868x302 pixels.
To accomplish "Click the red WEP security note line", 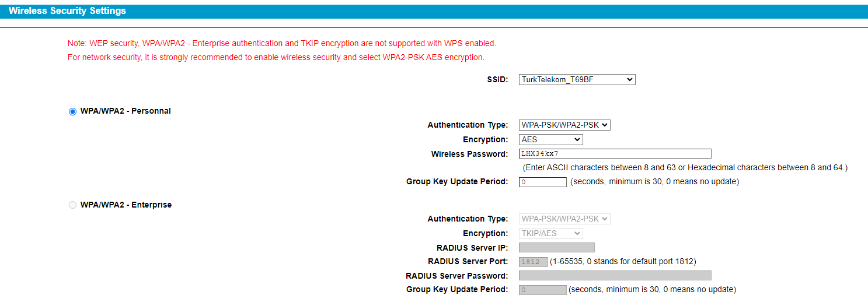I will pyautogui.click(x=281, y=43).
